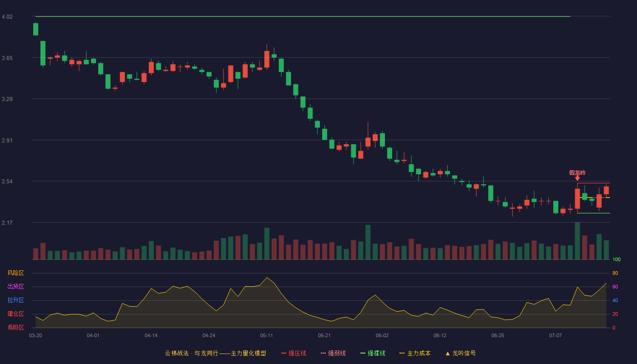Click the dashed 主力成本 legend line icon
The width and height of the screenshot is (637, 364).
coord(402,353)
